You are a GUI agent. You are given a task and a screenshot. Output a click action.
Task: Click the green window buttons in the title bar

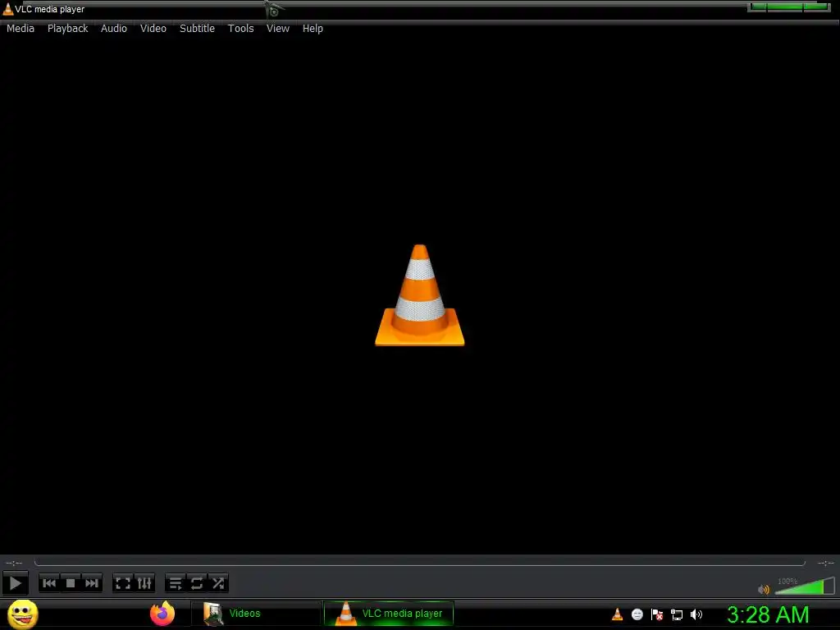(x=789, y=7)
